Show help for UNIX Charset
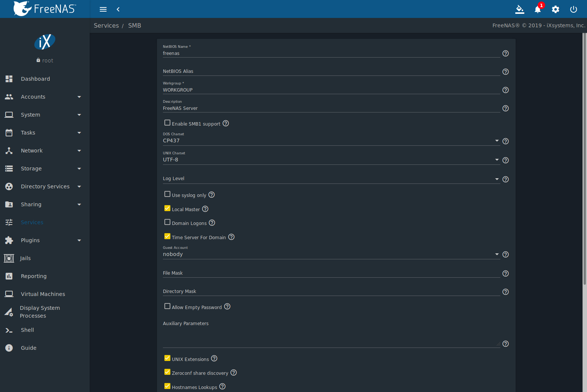The height and width of the screenshot is (392, 587). (x=506, y=160)
